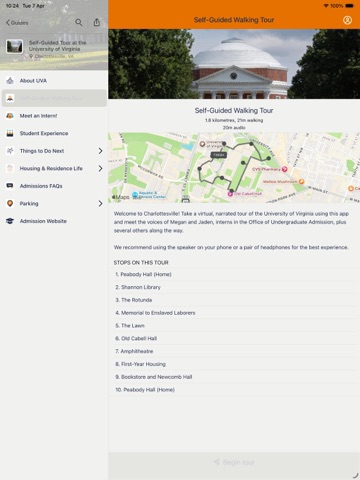Viewport: 360px width, 480px height.
Task: Tap the Old Cabell Hall map pin
Action: coord(230,193)
